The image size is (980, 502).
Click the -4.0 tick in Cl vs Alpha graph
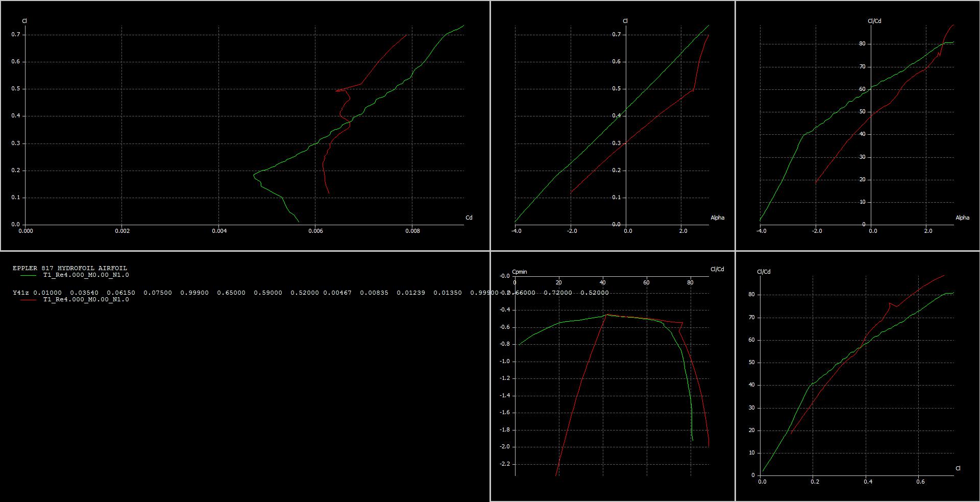[516, 231]
